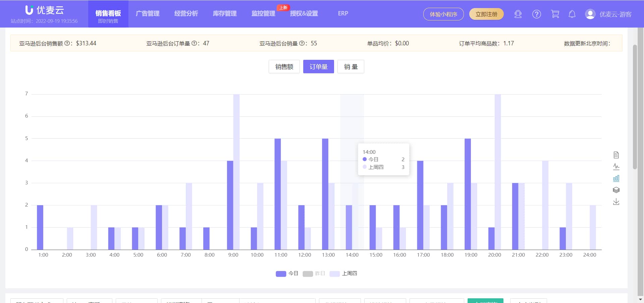
Task: Select the 订单量 chart metric
Action: click(x=319, y=67)
